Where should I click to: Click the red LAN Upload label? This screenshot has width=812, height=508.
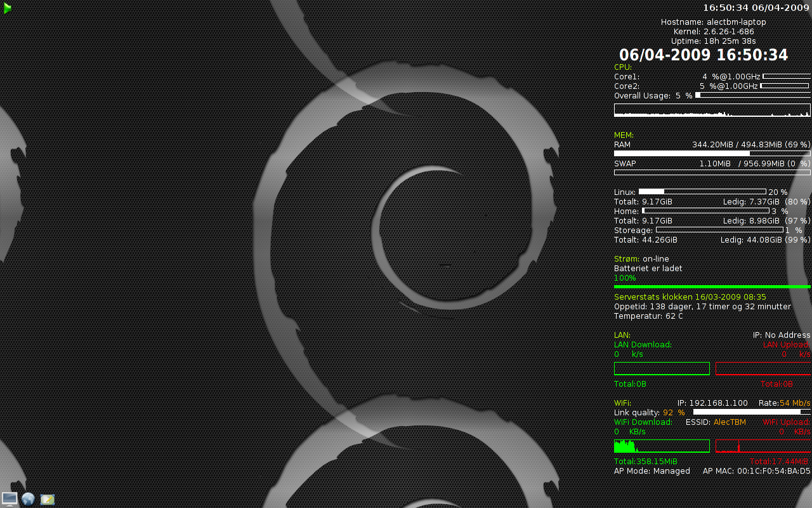click(786, 345)
